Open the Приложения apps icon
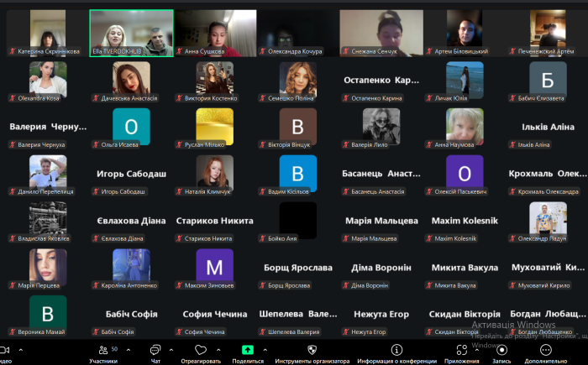 pos(461,350)
